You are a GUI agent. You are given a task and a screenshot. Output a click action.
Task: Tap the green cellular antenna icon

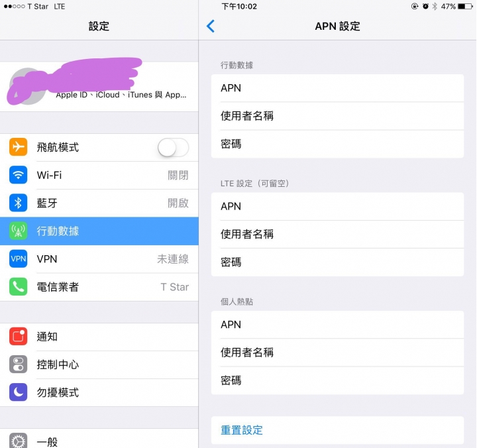19,231
